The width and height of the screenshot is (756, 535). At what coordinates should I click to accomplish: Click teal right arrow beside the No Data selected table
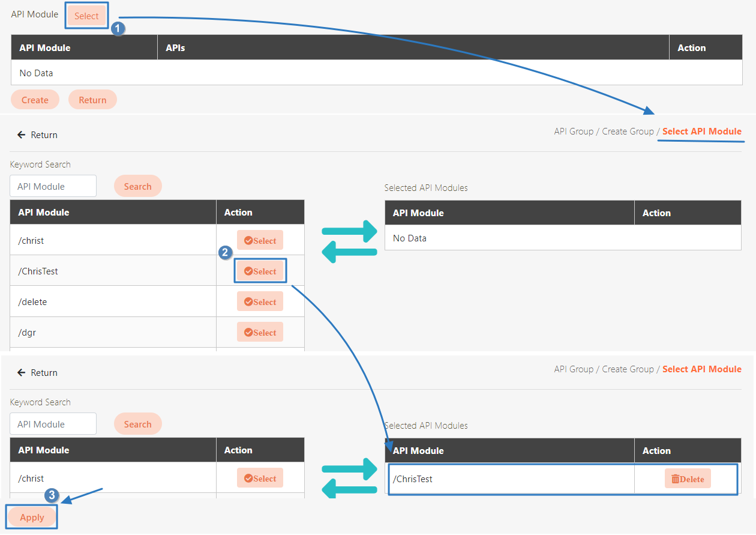click(350, 231)
